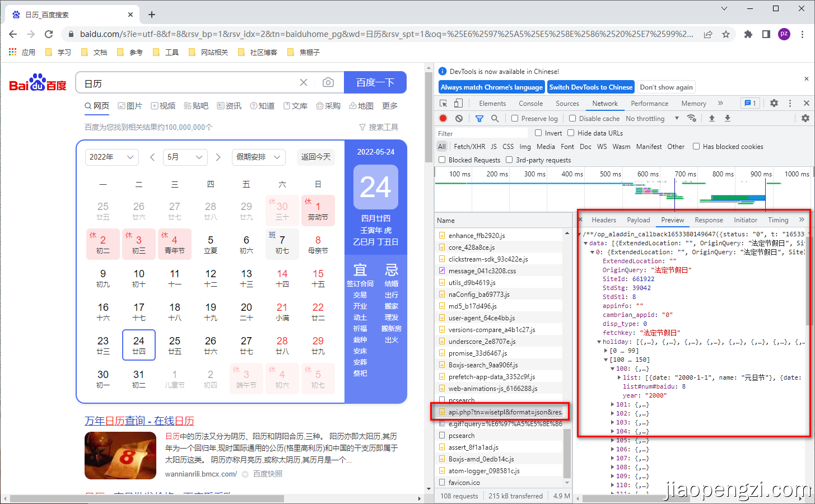Bookmark this page with the star
The image size is (815, 504).
pos(726,34)
